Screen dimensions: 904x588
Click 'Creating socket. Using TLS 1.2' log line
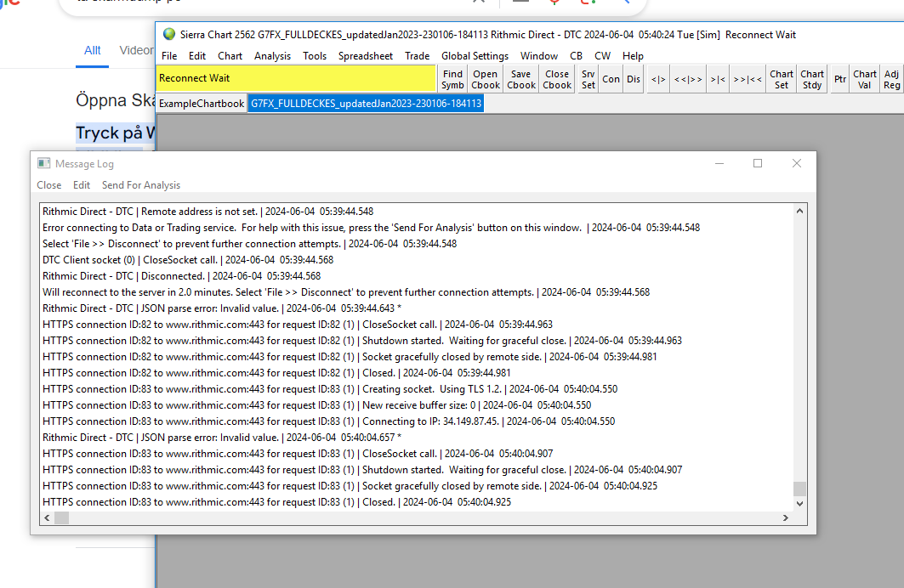pyautogui.click(x=330, y=388)
